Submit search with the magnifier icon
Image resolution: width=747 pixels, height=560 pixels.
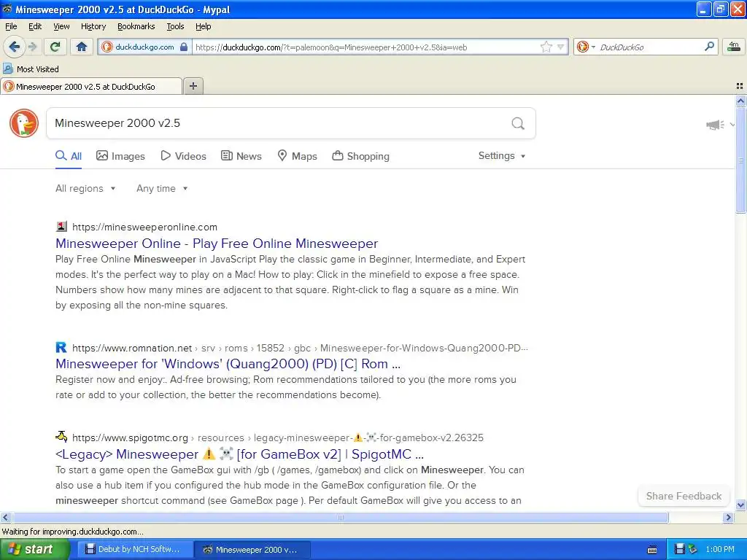[x=518, y=124]
